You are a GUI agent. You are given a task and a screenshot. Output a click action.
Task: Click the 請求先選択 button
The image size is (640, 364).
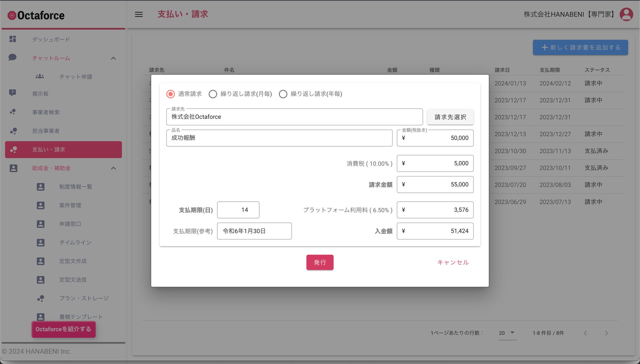click(450, 117)
